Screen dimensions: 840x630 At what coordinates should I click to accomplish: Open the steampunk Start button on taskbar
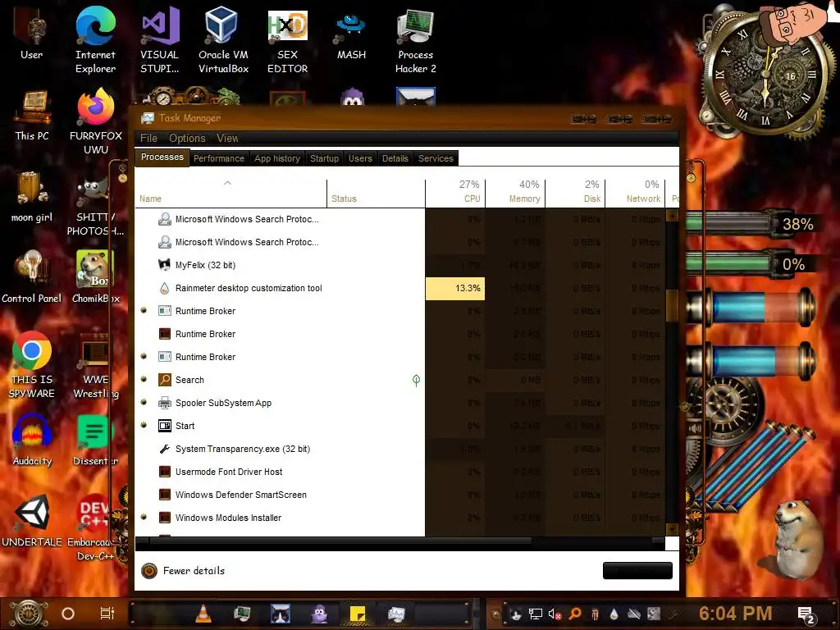coord(29,614)
